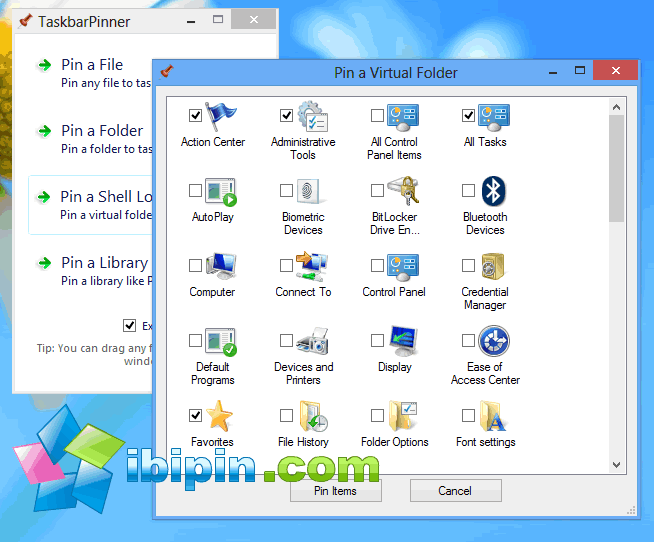
Task: Click the Pin Items button
Action: click(x=336, y=491)
